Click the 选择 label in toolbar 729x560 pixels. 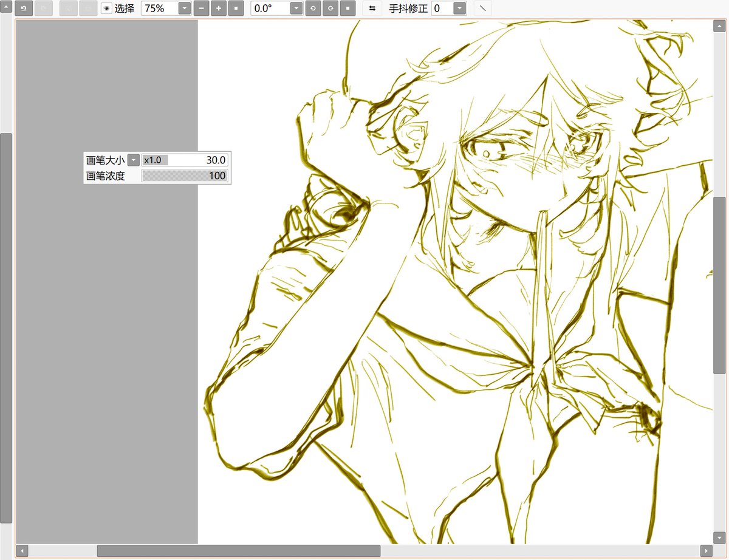point(125,9)
